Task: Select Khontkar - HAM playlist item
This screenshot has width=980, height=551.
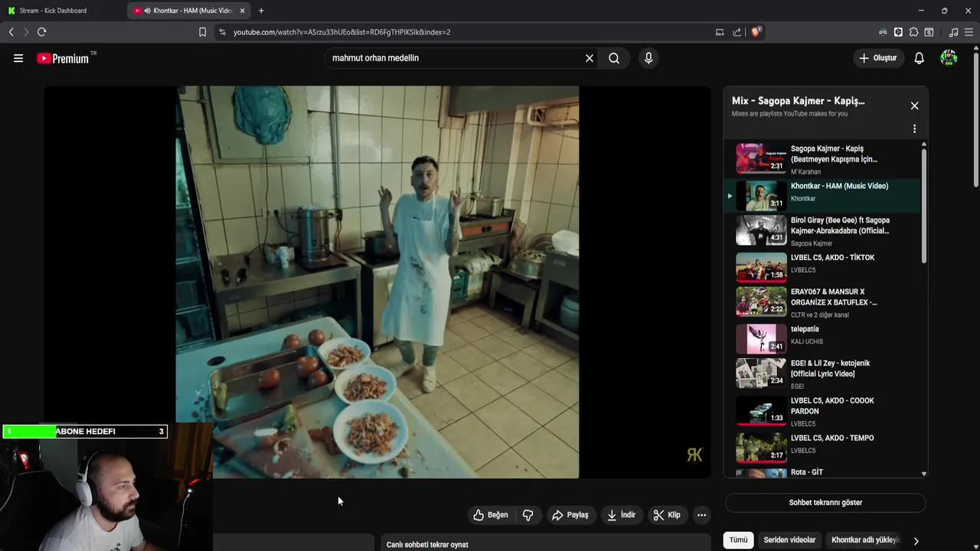Action: point(823,196)
